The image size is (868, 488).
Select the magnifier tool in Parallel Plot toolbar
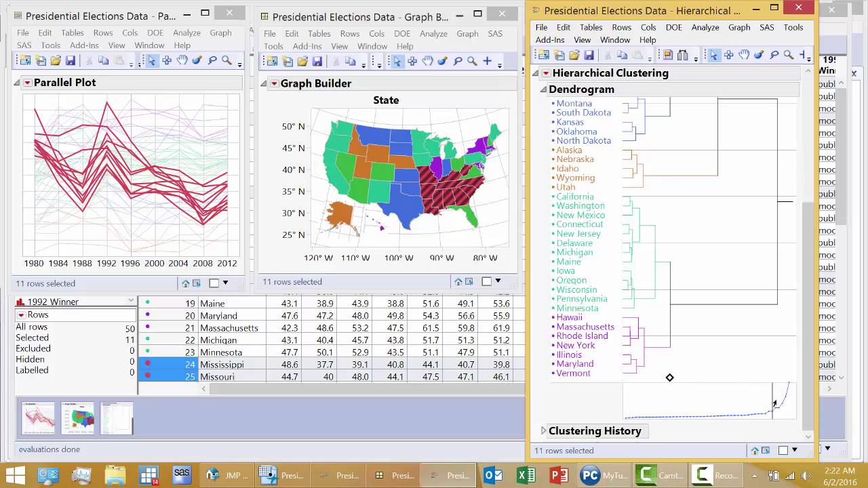pyautogui.click(x=227, y=60)
